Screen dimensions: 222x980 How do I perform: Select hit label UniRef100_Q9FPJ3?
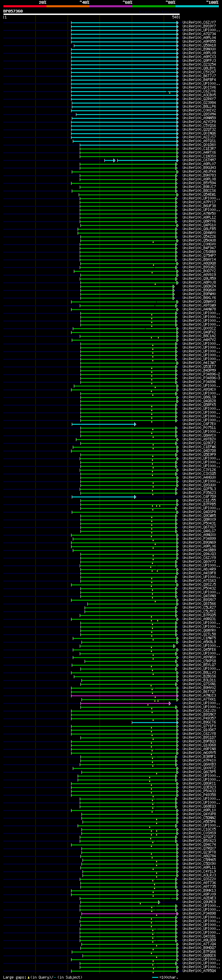pyautogui.click(x=199, y=60)
